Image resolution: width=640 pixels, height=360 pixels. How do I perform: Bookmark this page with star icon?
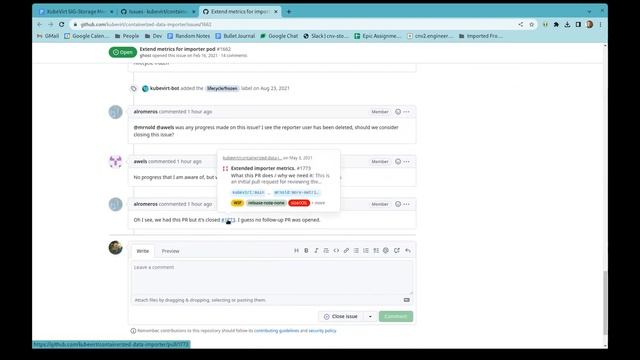tap(531, 24)
